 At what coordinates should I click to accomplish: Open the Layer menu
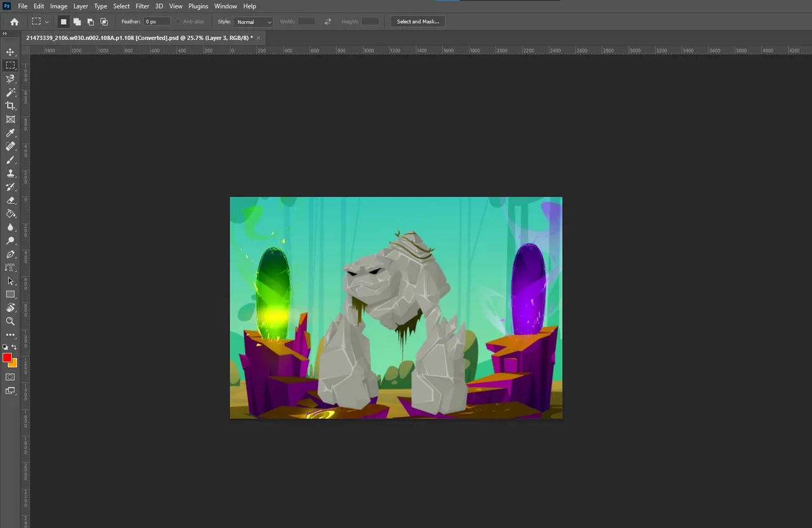point(81,6)
